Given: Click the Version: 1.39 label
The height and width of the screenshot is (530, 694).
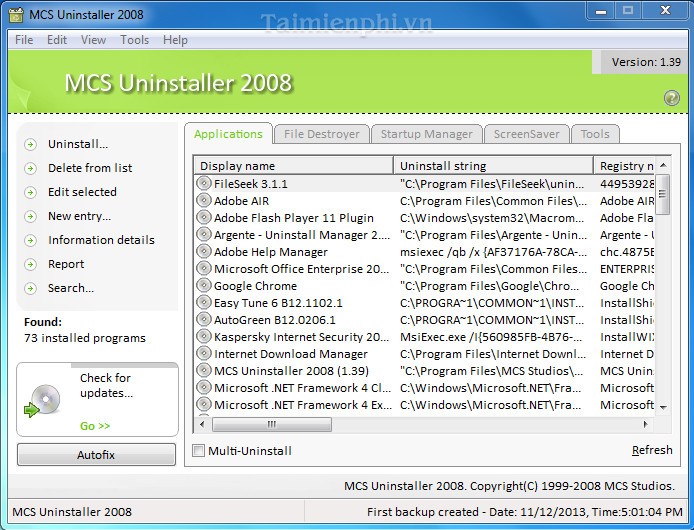Looking at the screenshot, I should click(646, 62).
